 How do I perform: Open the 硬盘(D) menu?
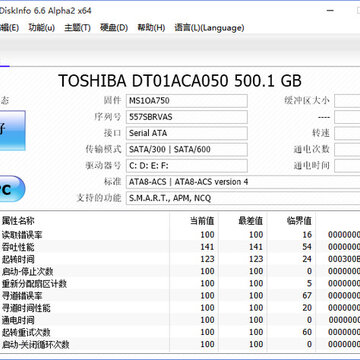click(114, 28)
